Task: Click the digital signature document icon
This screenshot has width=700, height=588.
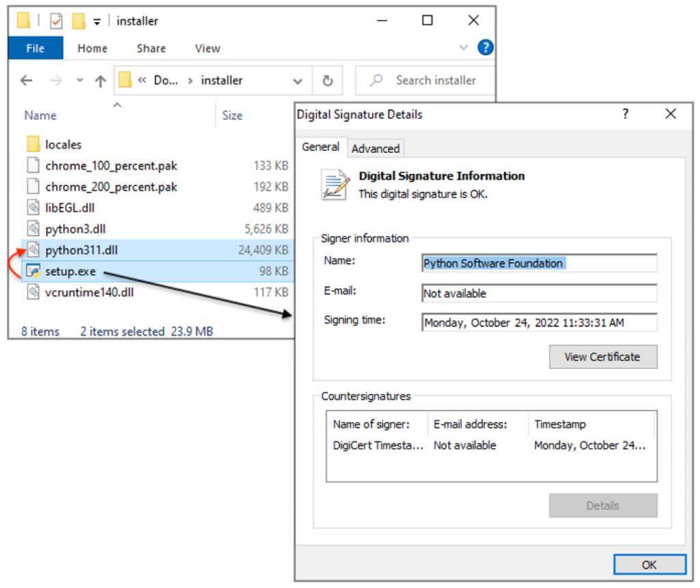Action: click(335, 185)
